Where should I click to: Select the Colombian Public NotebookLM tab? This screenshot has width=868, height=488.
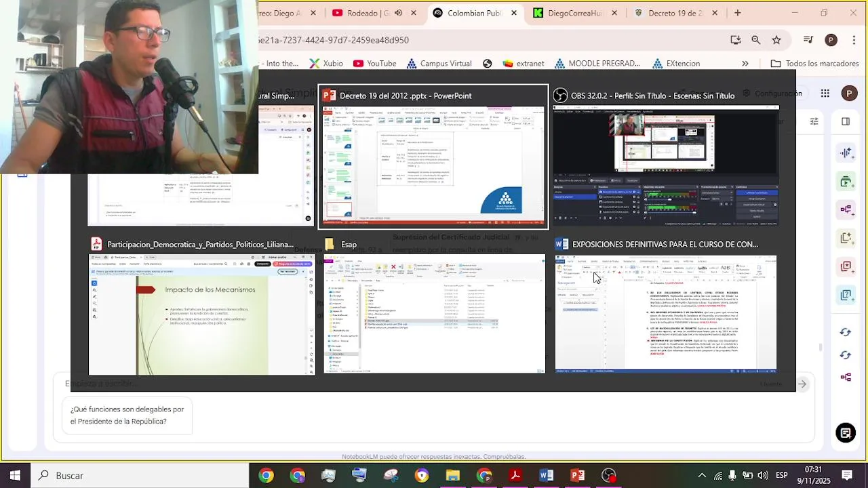coord(475,13)
